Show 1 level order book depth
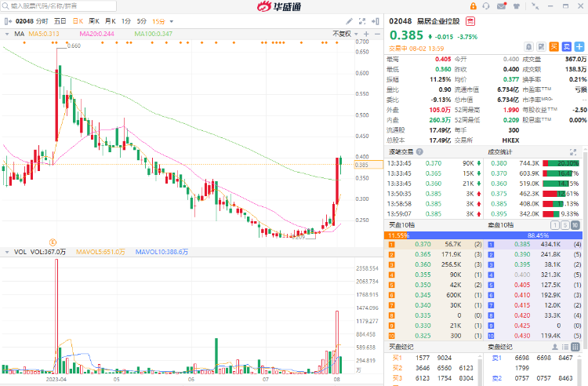 tap(554, 225)
